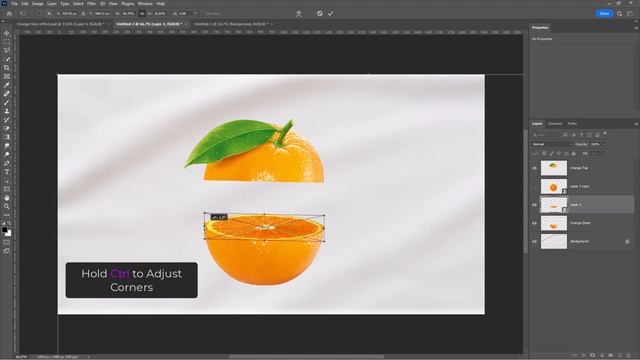This screenshot has height=360, width=640.
Task: Open the layer Opacity dropdown
Action: (604, 144)
